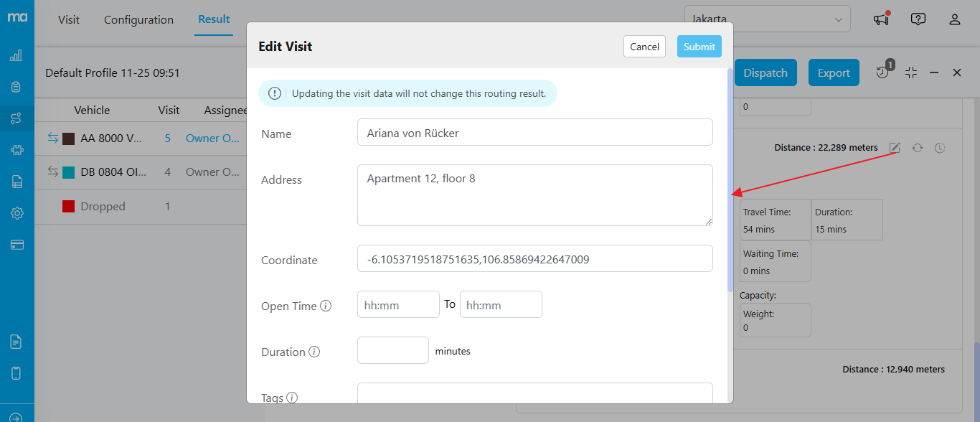Open the Jakarta location dropdown

(x=768, y=19)
